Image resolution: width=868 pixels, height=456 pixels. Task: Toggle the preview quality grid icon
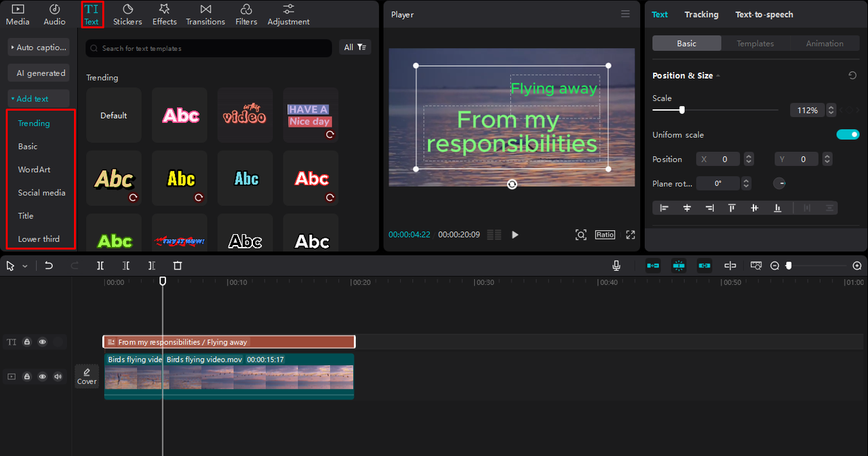pyautogui.click(x=494, y=235)
